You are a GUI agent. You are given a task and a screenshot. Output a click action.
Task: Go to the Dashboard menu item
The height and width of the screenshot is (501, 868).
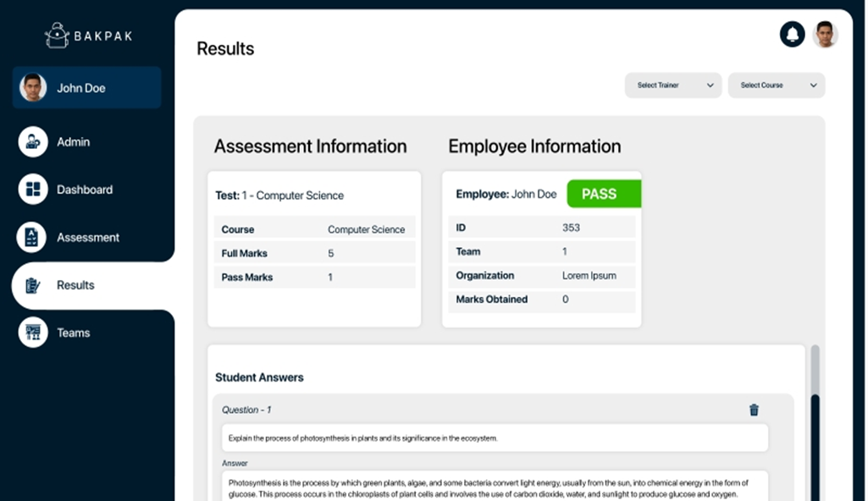pyautogui.click(x=85, y=190)
